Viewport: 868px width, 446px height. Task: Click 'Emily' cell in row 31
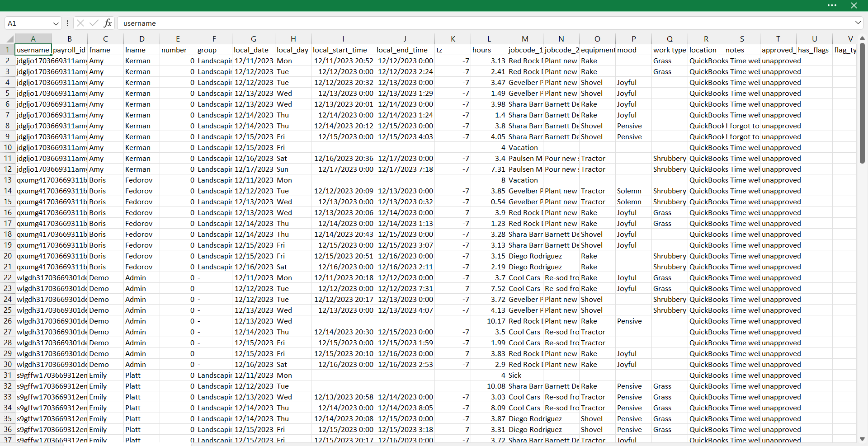coord(105,375)
